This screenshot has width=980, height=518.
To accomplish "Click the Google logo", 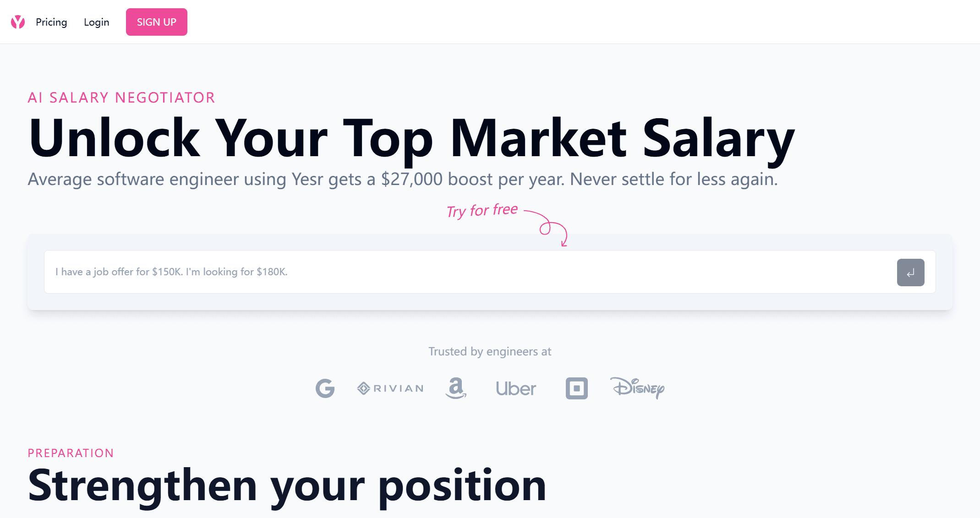I will (325, 388).
